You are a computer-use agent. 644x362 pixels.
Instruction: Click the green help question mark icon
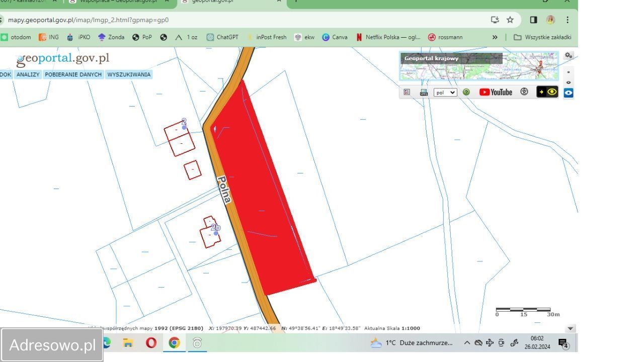tap(466, 92)
